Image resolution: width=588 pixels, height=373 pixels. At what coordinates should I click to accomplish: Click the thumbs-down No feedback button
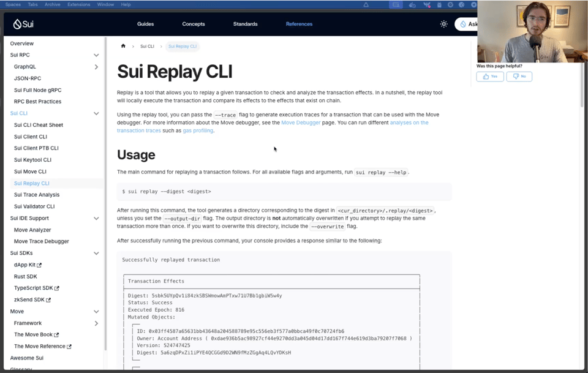click(519, 77)
